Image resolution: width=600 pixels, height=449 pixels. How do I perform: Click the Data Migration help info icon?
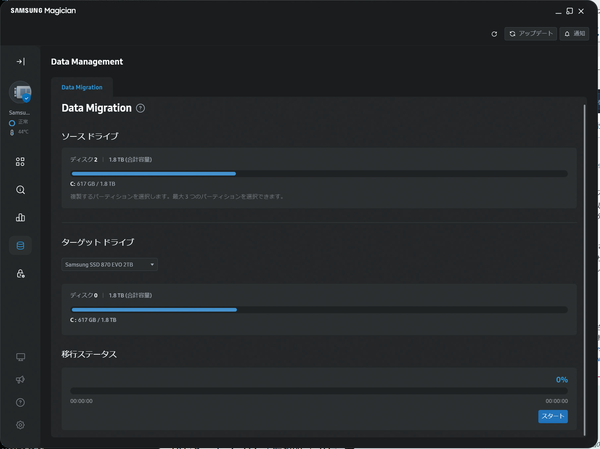pyautogui.click(x=140, y=108)
